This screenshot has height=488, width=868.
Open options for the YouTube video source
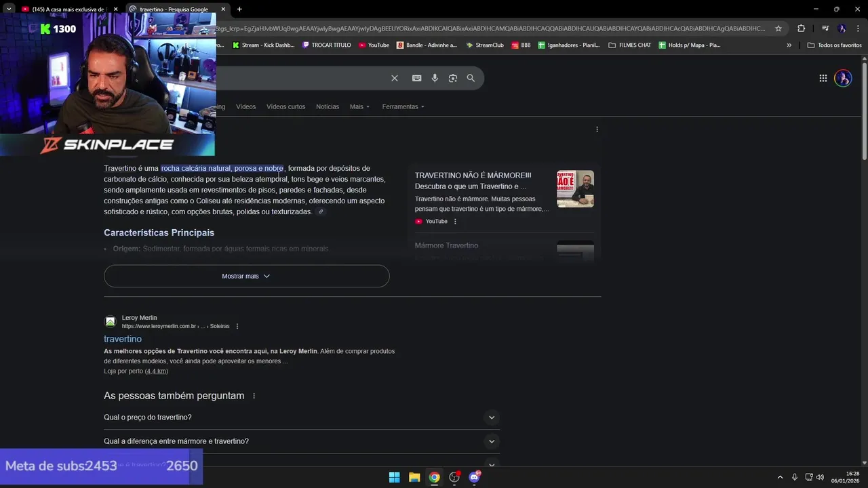(455, 222)
